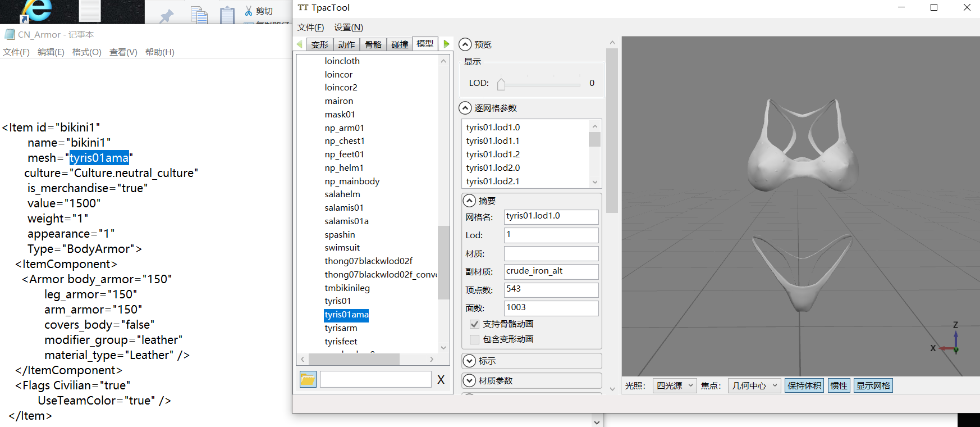Click the copy icon in the Explorer ribbon
Image resolution: width=980 pixels, height=427 pixels.
(x=199, y=15)
